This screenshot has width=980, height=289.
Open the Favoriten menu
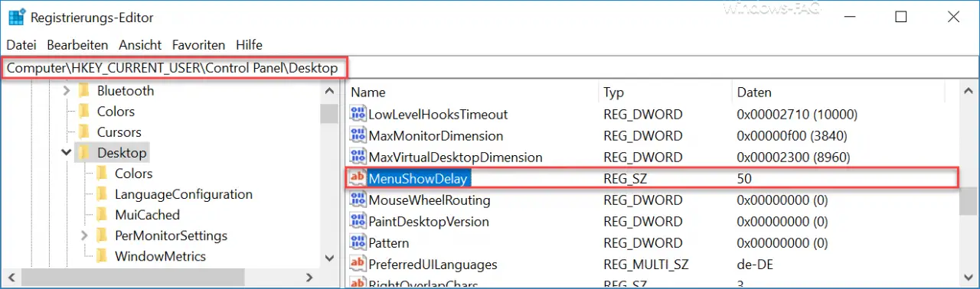click(x=198, y=45)
